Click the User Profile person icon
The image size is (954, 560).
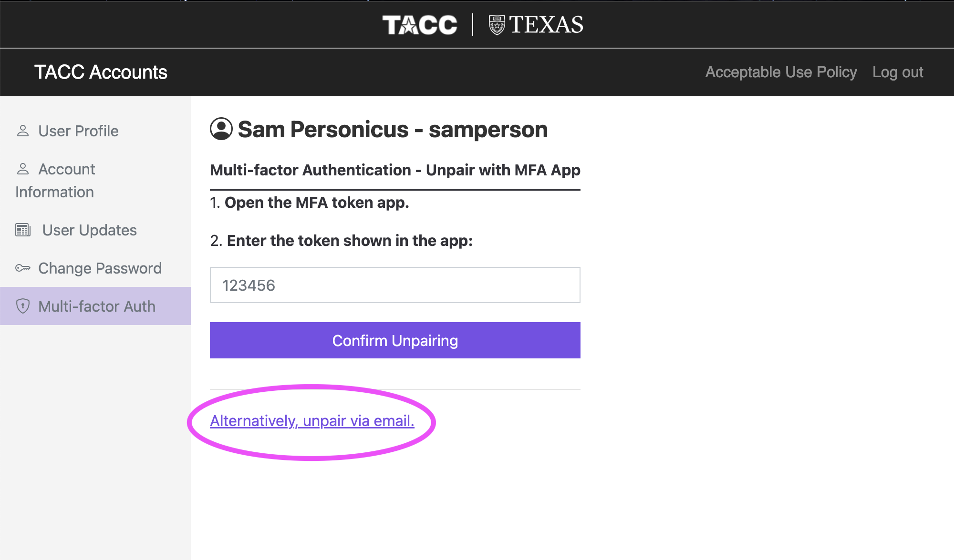point(22,131)
